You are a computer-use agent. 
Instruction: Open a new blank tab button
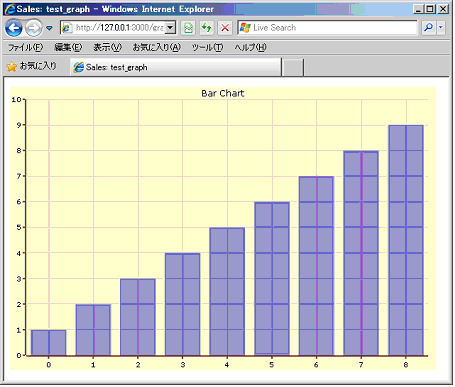(293, 67)
